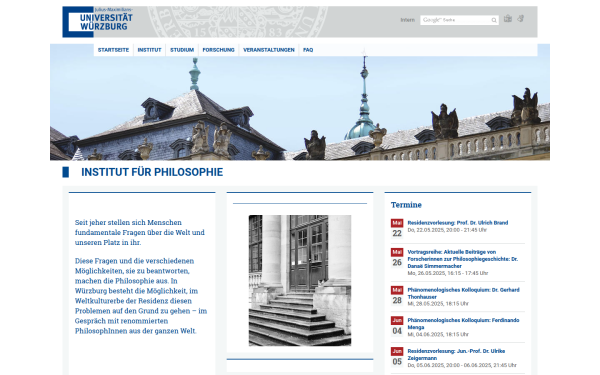Click the Jun 04 calendar date badge

tap(397, 326)
